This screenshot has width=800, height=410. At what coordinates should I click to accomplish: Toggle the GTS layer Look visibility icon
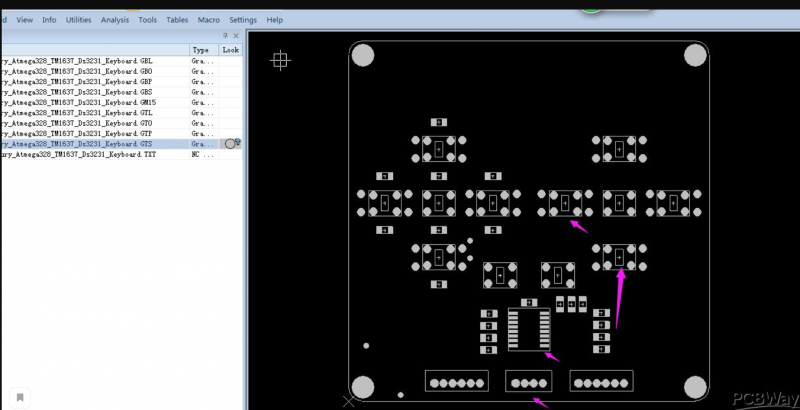coord(232,143)
